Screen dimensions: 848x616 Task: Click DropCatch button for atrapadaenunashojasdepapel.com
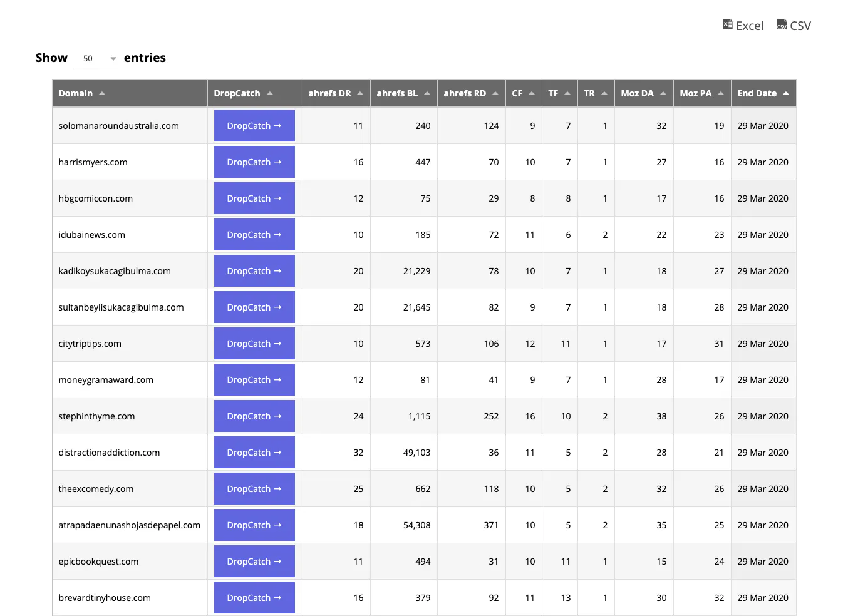(x=254, y=525)
